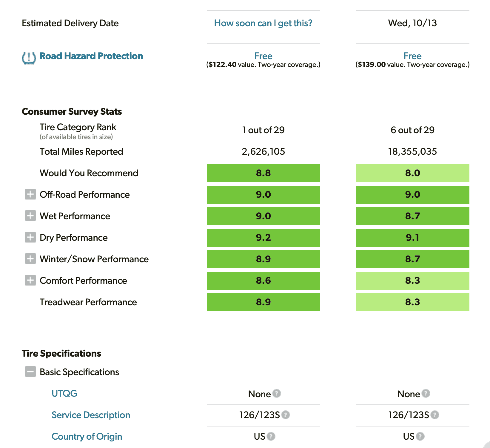Screen dimensions: 490x448
Task: Click the light green 8.0 rating bar
Action: click(x=412, y=173)
